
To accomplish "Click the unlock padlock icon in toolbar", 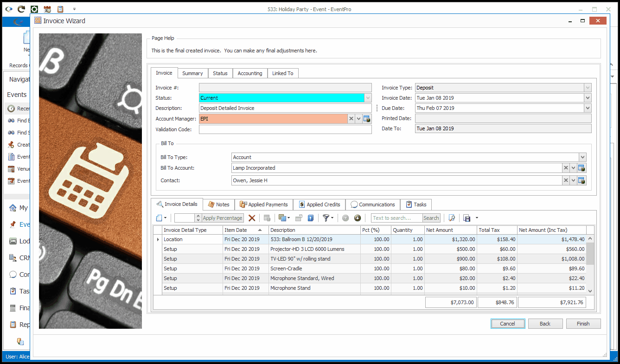I will click(x=299, y=218).
